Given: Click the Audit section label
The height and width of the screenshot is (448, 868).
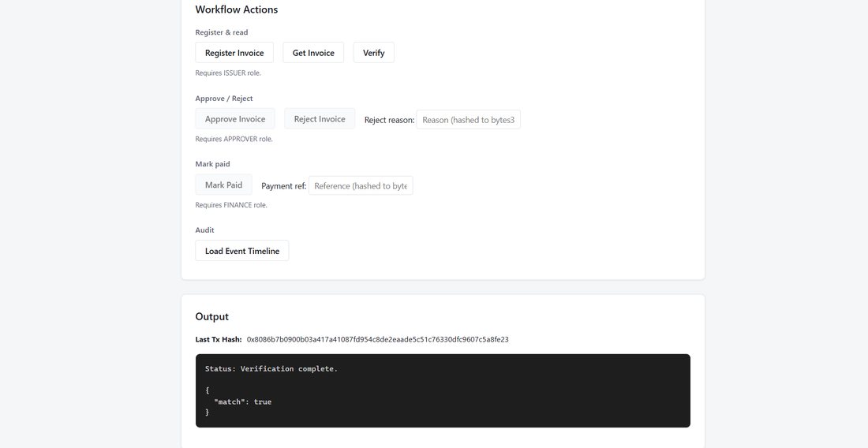Looking at the screenshot, I should 205,230.
